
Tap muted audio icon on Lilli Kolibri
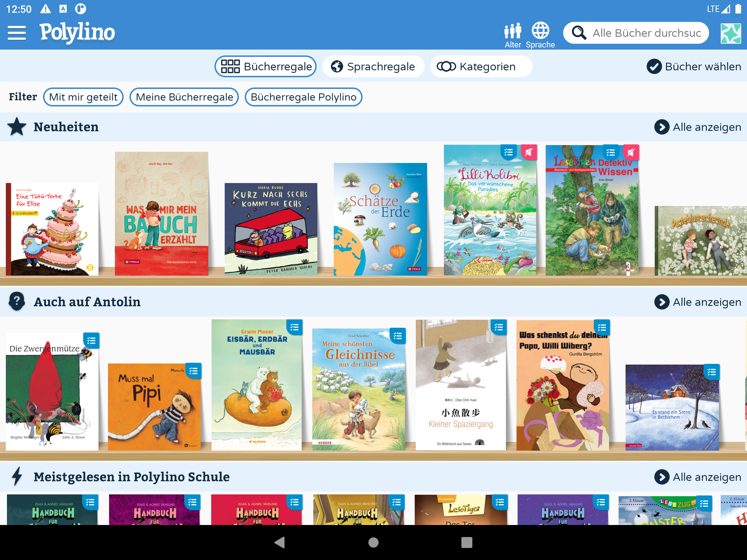[x=529, y=152]
